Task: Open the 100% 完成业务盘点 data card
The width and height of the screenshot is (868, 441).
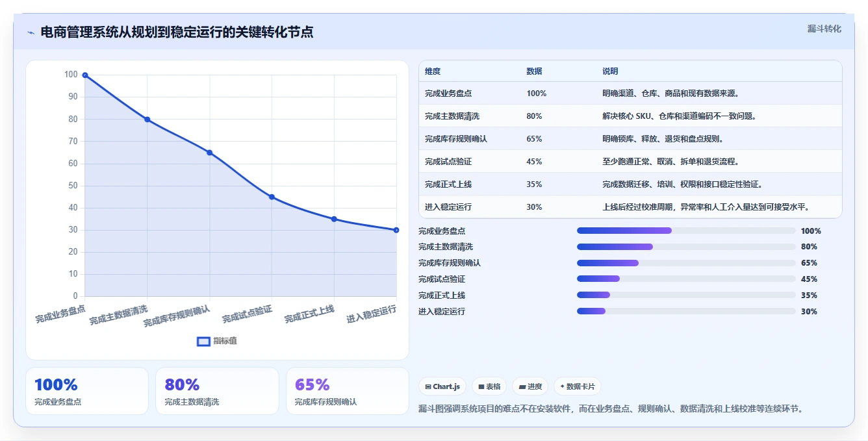Action: [87, 391]
